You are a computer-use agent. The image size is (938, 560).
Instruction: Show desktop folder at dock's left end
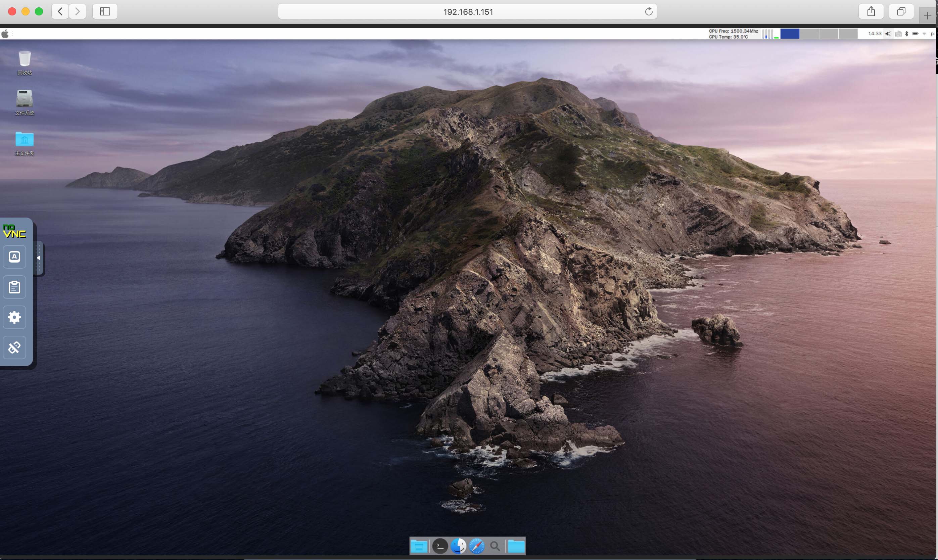[419, 546]
